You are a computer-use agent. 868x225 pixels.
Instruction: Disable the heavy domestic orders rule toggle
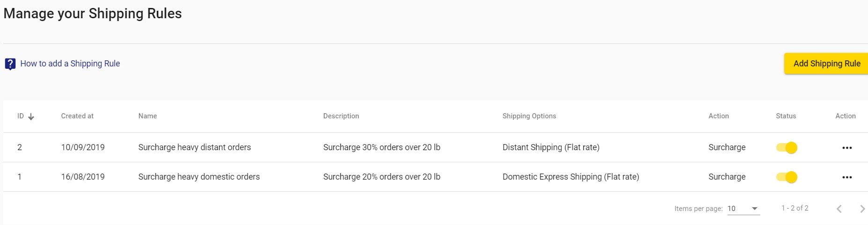click(x=787, y=177)
